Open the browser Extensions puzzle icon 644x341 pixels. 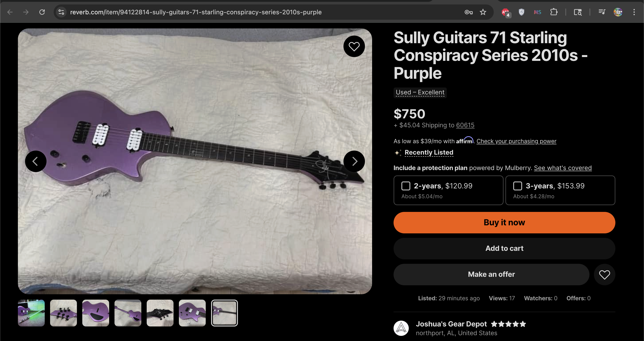click(x=554, y=12)
